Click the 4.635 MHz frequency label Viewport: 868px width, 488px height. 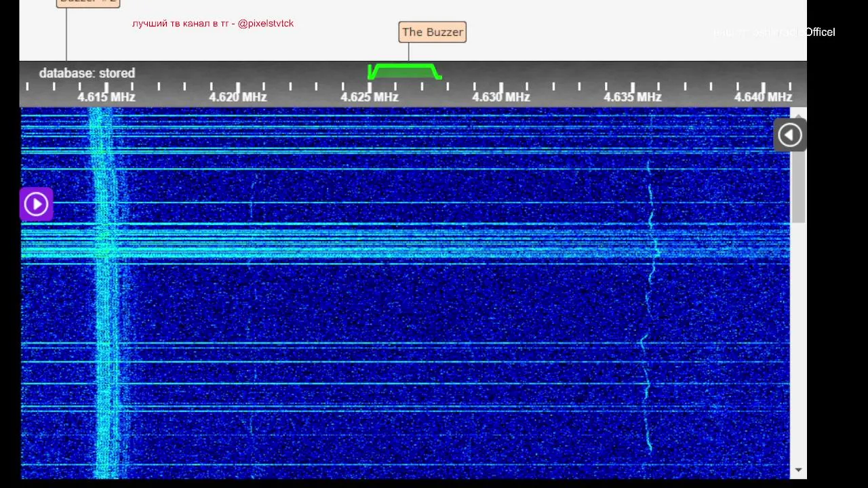pos(633,97)
